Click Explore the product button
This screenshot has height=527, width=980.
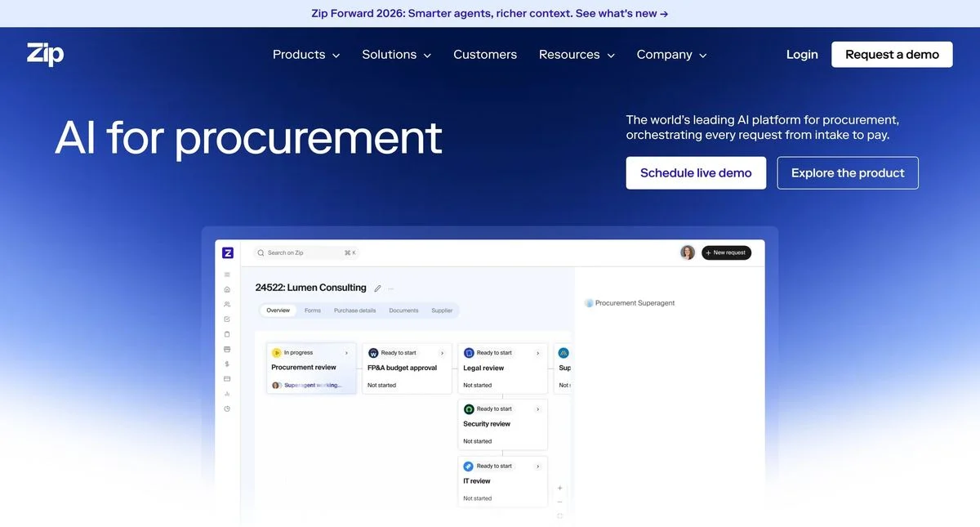click(848, 173)
